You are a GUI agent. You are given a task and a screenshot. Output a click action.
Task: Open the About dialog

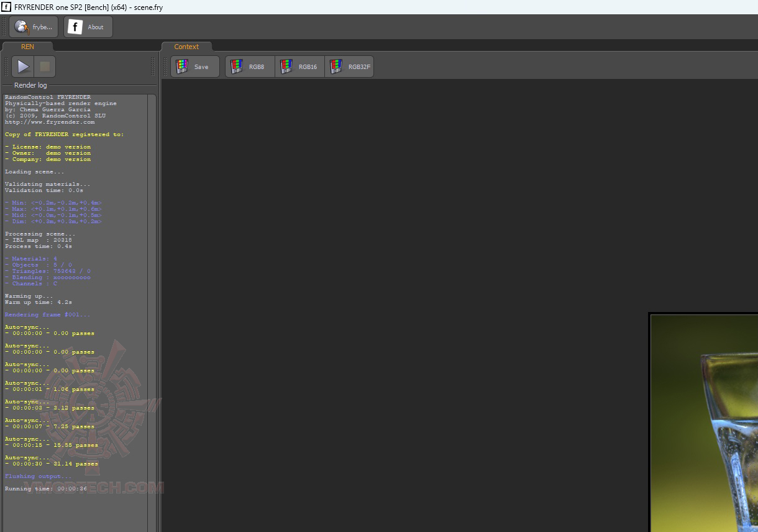[x=88, y=27]
